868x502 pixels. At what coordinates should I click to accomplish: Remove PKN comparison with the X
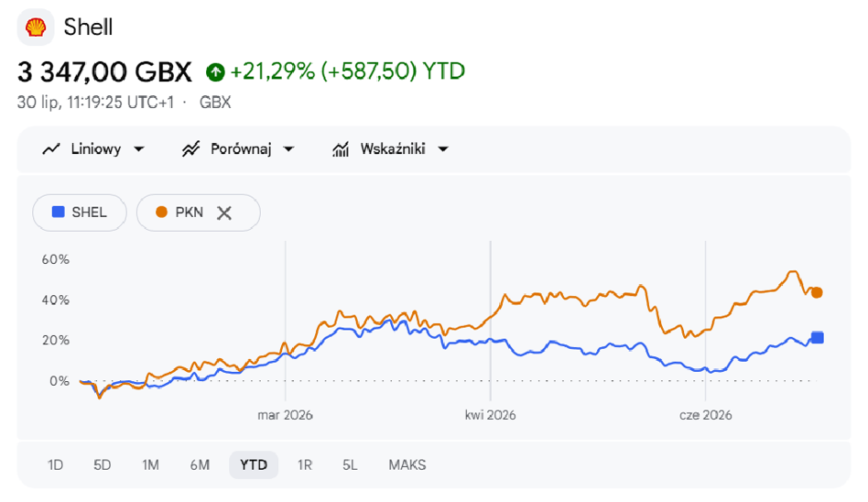224,213
